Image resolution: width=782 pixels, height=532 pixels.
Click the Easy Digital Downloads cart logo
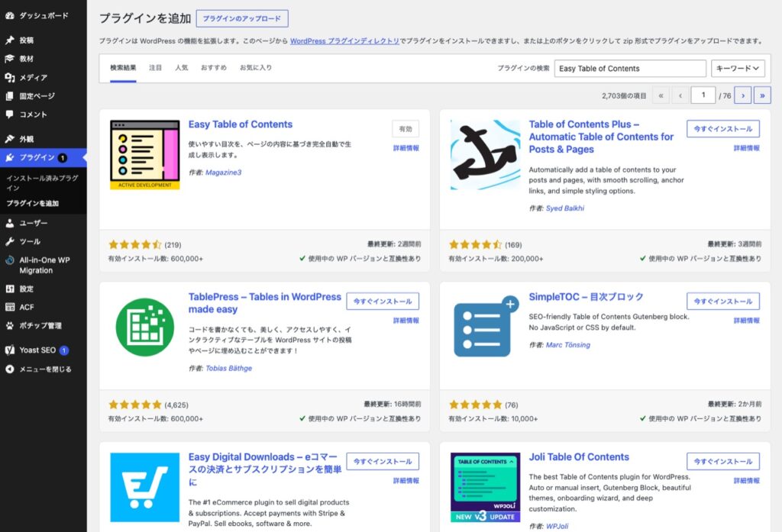[144, 487]
